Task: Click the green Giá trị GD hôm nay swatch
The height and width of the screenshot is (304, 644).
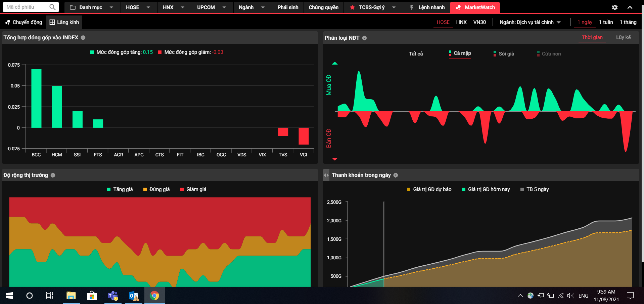Action: (x=464, y=189)
